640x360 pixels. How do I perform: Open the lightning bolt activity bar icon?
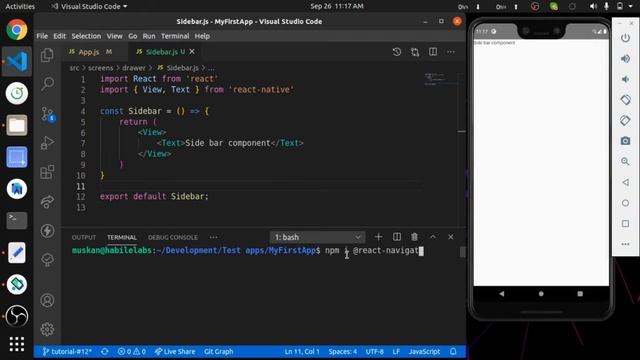(47, 231)
